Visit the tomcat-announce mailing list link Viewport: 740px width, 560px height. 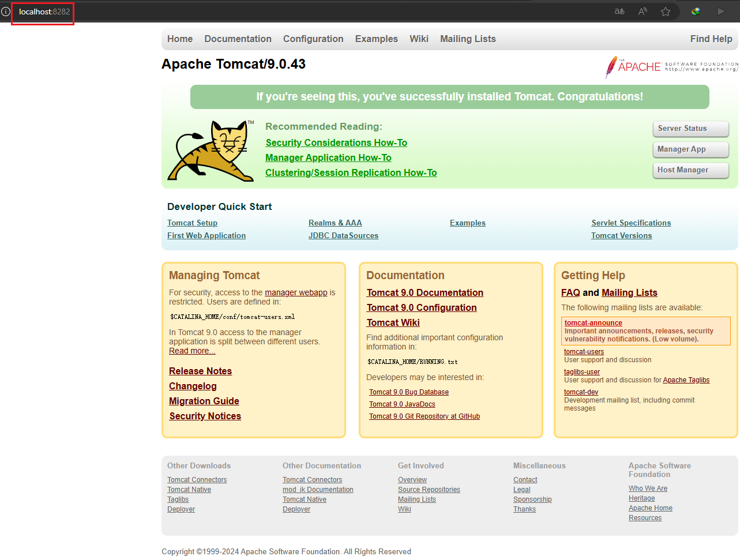coord(593,323)
